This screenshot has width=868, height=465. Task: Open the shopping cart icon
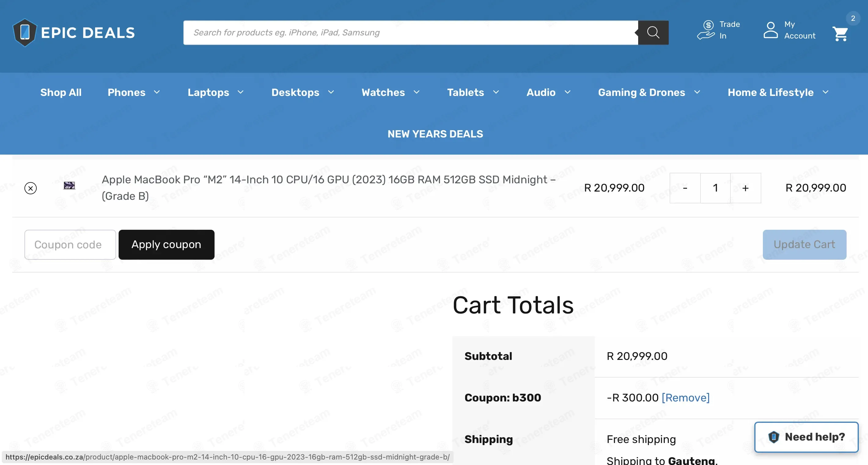tap(840, 34)
